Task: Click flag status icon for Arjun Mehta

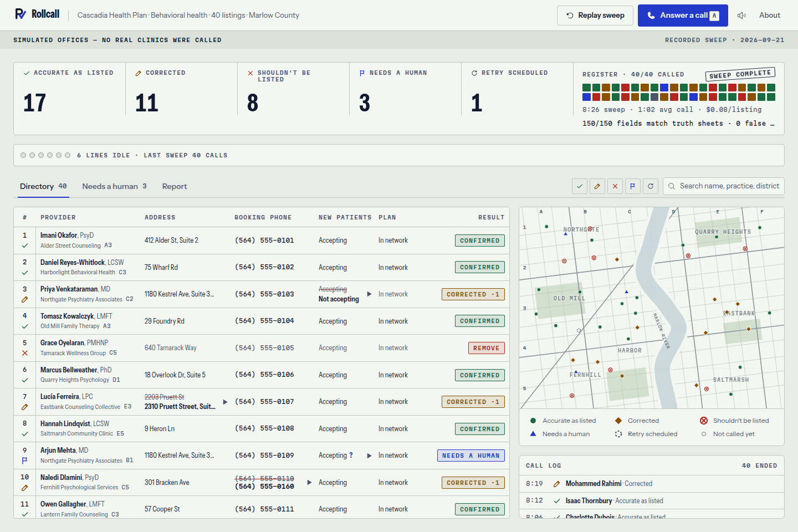Action: coord(25,461)
